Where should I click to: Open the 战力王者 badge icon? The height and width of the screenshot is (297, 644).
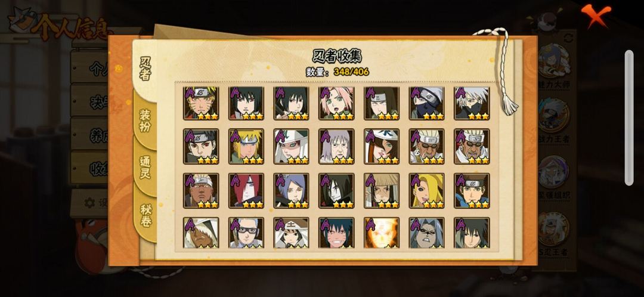pyautogui.click(x=553, y=116)
